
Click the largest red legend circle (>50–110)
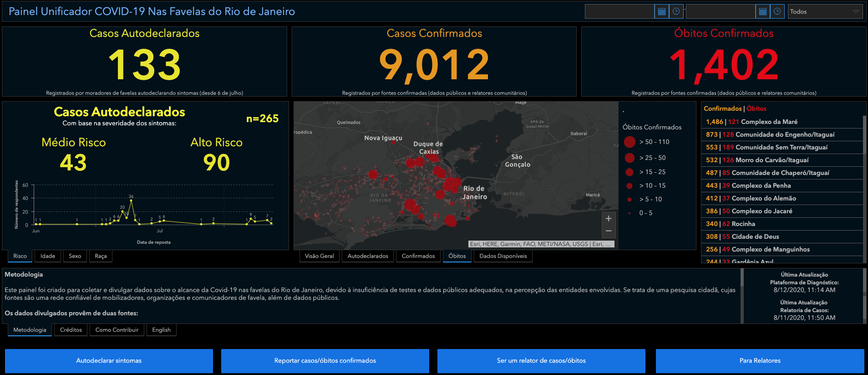[629, 142]
